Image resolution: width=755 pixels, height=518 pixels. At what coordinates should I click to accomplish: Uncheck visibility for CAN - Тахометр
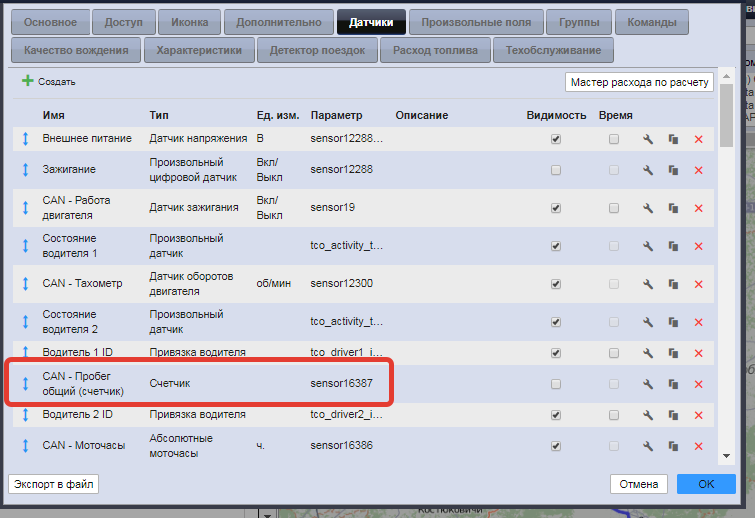[x=556, y=284]
